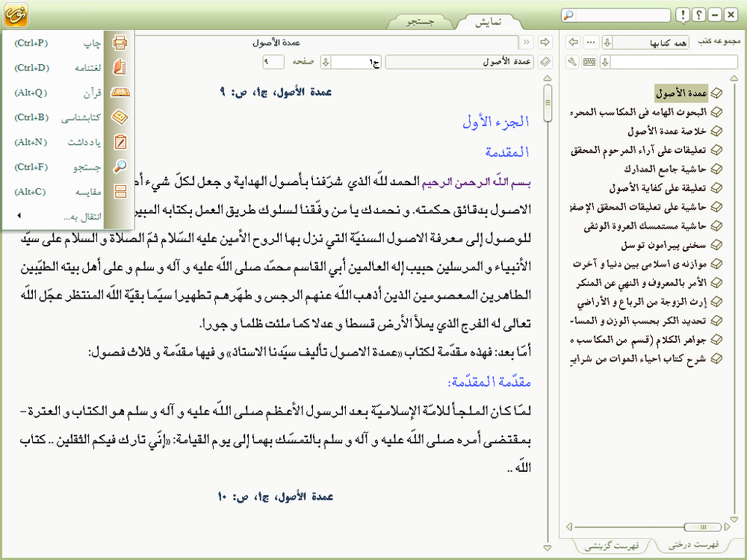Image resolution: width=747 pixels, height=560 pixels.
Task: Click the exclamation mark about button
Action: click(x=682, y=15)
